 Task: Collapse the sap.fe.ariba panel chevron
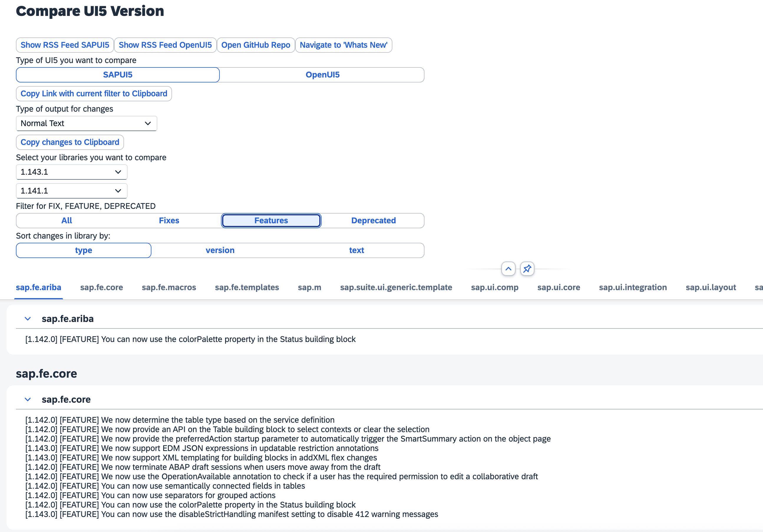tap(28, 318)
